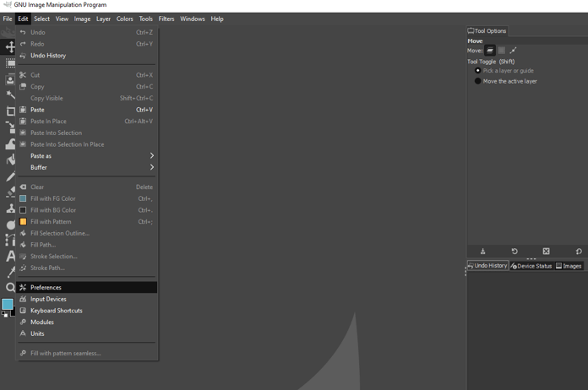This screenshot has width=588, height=390.
Task: Open Input Devices from the Edit menu
Action: tap(87, 299)
